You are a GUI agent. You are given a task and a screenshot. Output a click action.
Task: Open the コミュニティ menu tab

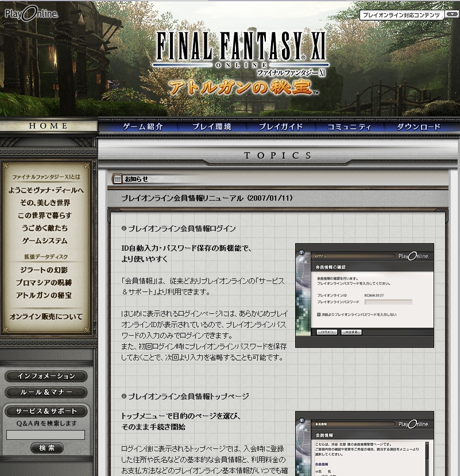pos(349,126)
